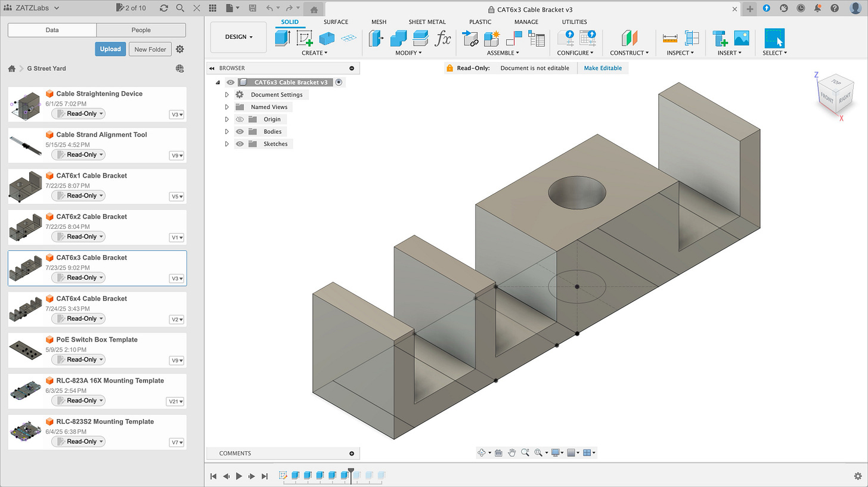
Task: Click the Section Analysis icon
Action: tap(692, 38)
